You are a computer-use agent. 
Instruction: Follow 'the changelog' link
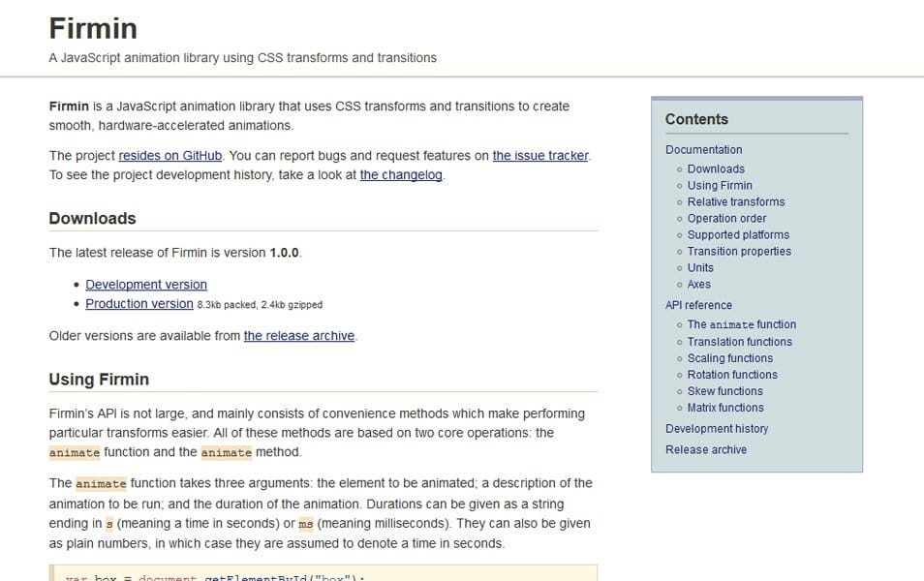pos(401,175)
